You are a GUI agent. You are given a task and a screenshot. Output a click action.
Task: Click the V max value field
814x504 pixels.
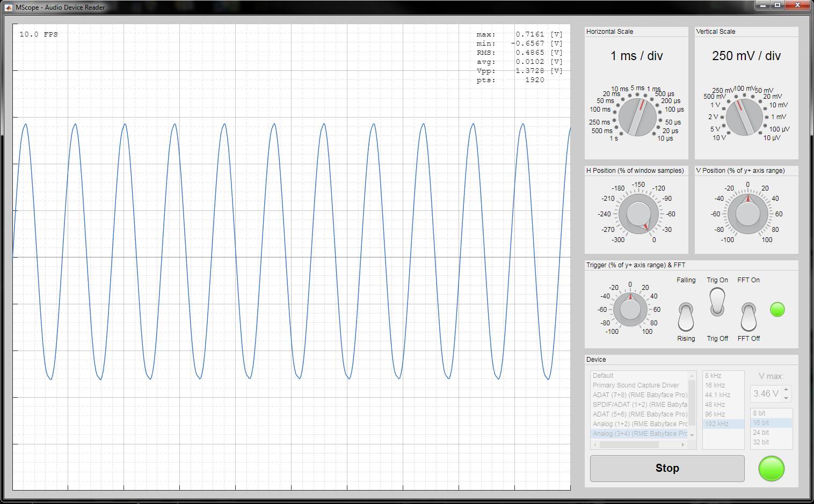click(767, 393)
